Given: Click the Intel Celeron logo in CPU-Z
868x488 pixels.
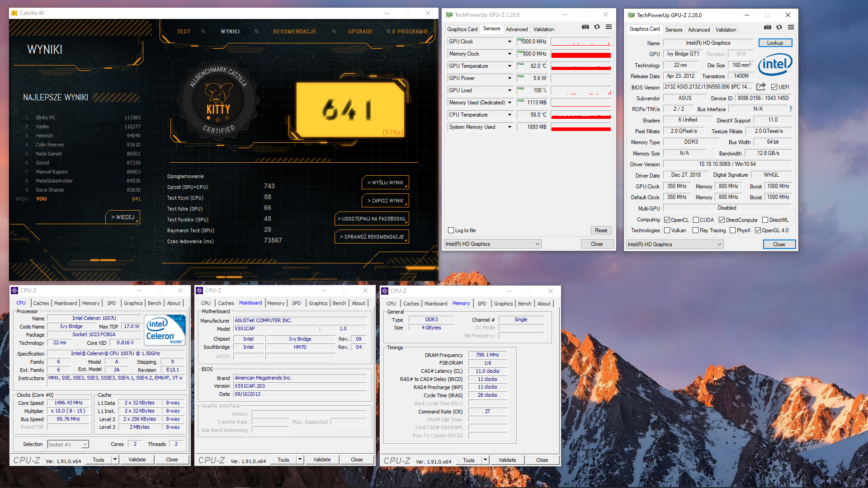Looking at the screenshot, I should point(165,330).
